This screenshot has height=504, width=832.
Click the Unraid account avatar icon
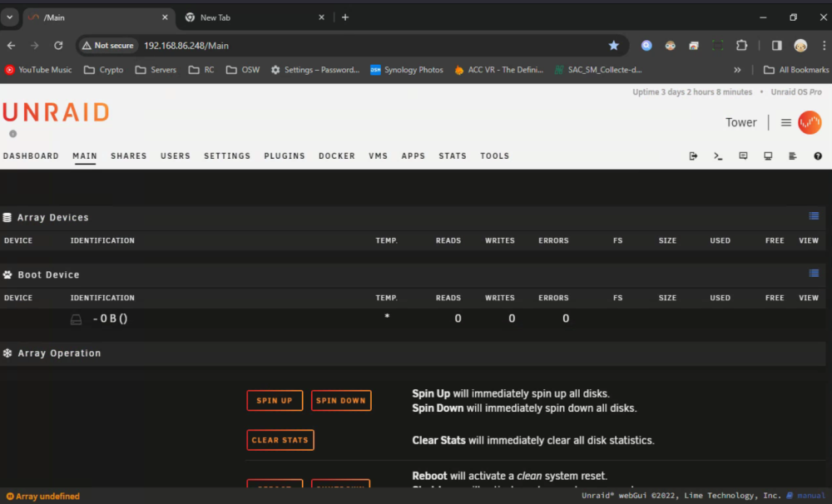coord(810,122)
